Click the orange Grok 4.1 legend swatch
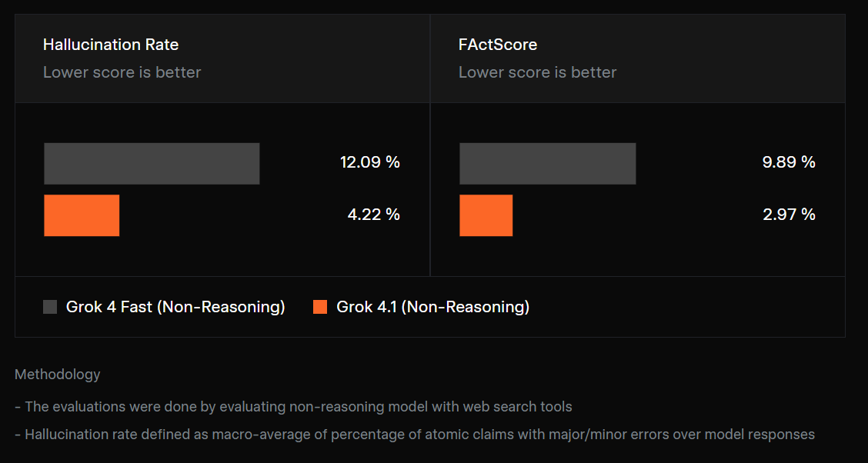Screen dimensions: 868x463 tap(320, 307)
